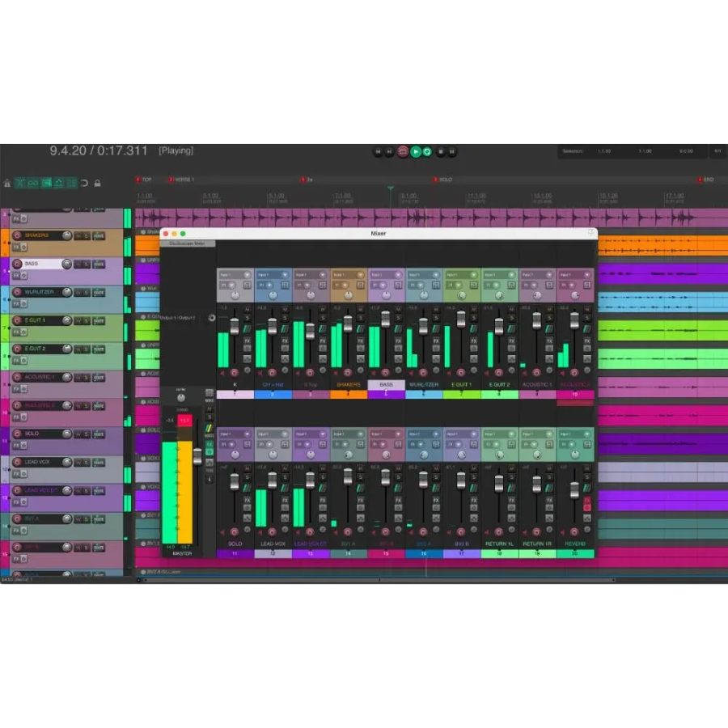This screenshot has height=728, width=728.
Task: Click the red record button in transport
Action: pyautogui.click(x=403, y=151)
